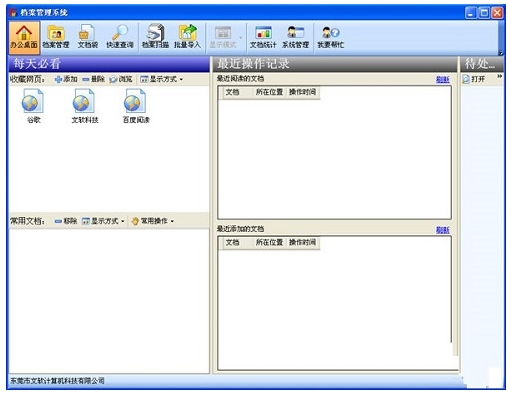Image resolution: width=508 pixels, height=394 pixels.
Task: Expand the 待处 panel overflow chevron
Action: point(499,77)
